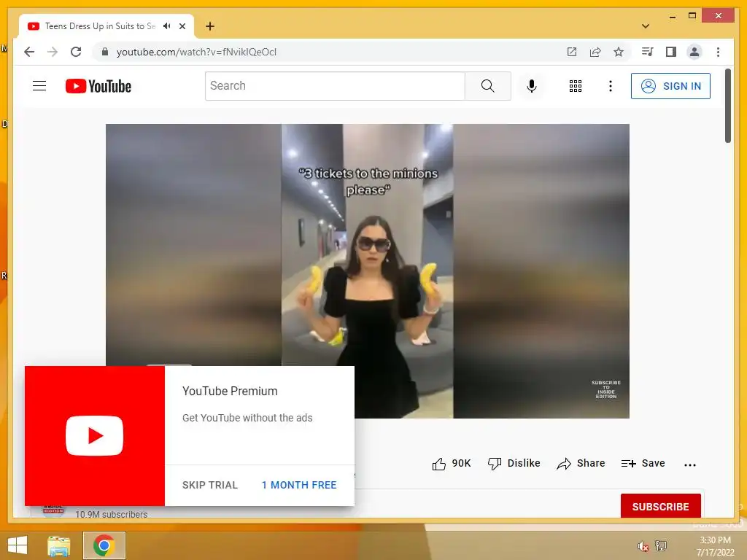Go to YouTube home via logo
This screenshot has width=747, height=560.
point(98,86)
